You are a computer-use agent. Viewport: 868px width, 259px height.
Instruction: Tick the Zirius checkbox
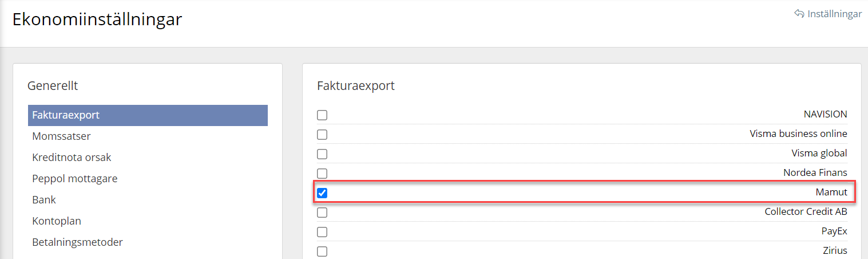[322, 252]
